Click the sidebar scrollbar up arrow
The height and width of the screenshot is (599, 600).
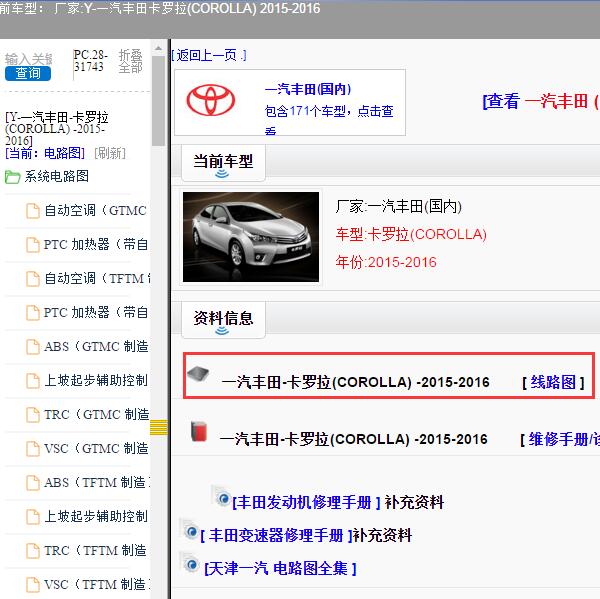point(158,48)
